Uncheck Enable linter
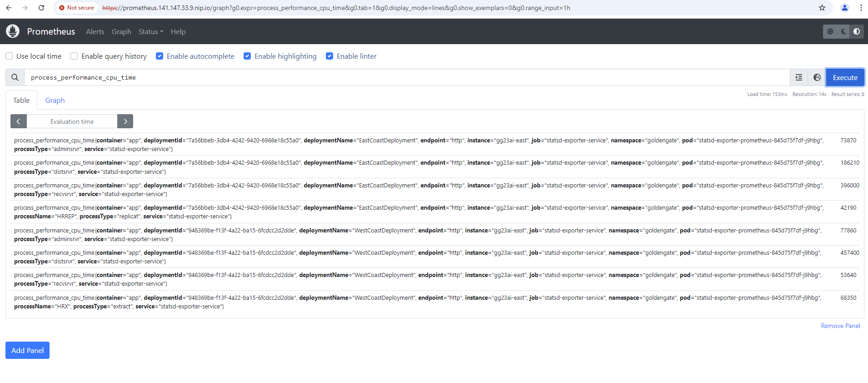 [329, 56]
